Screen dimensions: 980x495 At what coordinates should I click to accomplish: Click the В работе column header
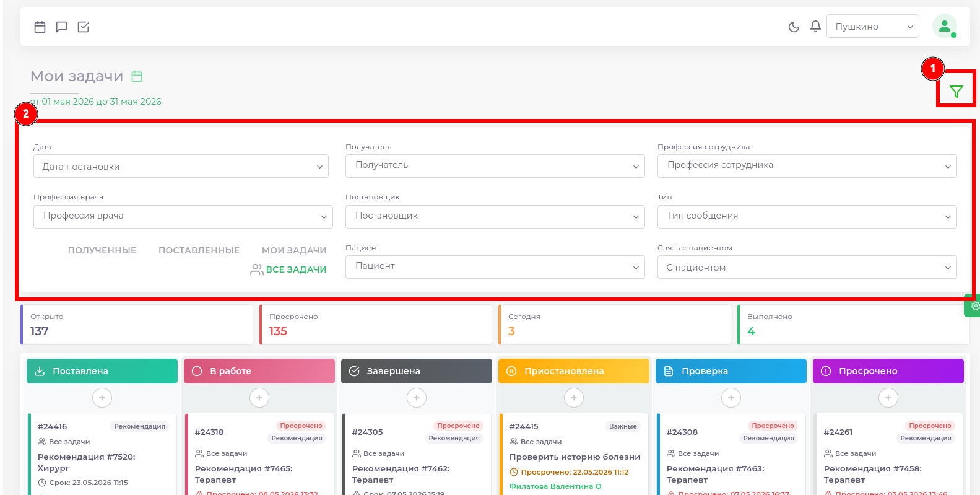tap(259, 371)
